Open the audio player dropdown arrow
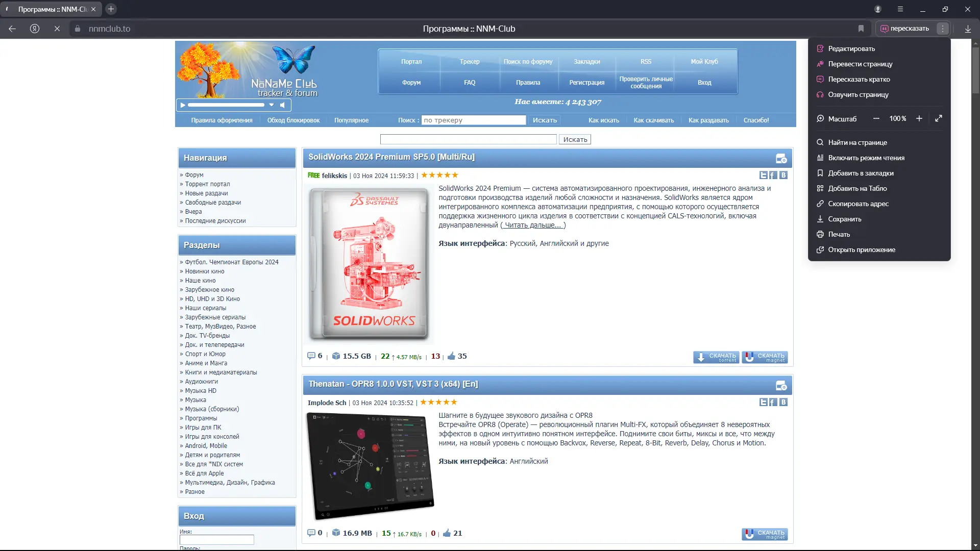This screenshot has width=980, height=551. [272, 105]
